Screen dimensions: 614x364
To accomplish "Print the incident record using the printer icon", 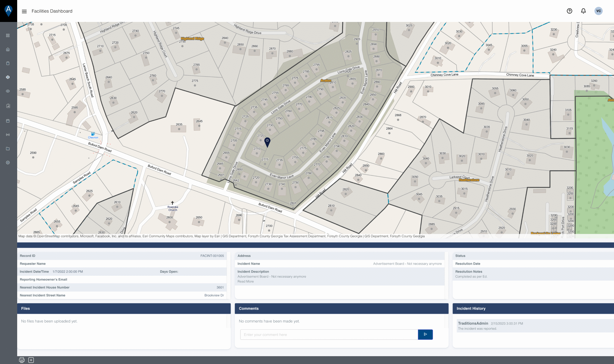I will (22, 360).
